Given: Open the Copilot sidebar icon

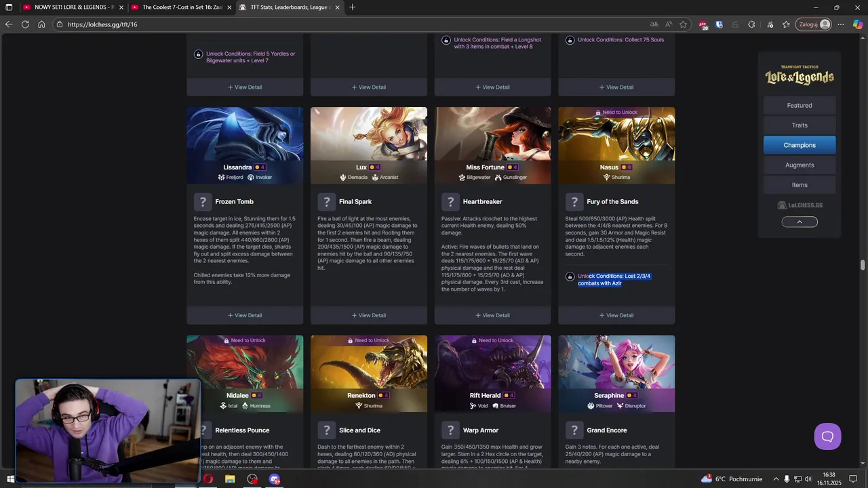Looking at the screenshot, I should click(x=858, y=24).
